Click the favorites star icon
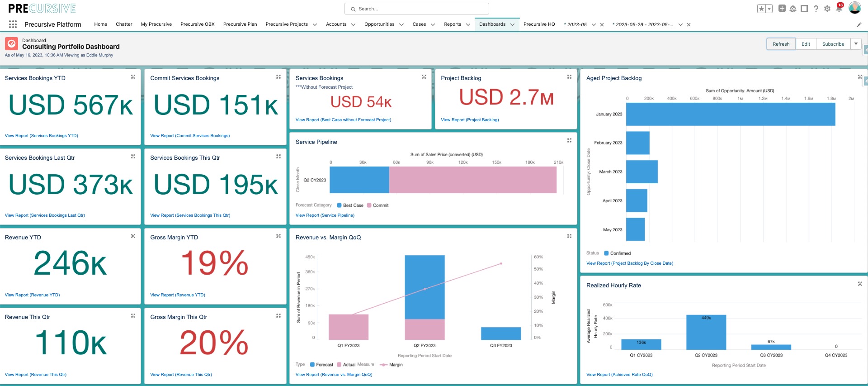 (x=762, y=9)
